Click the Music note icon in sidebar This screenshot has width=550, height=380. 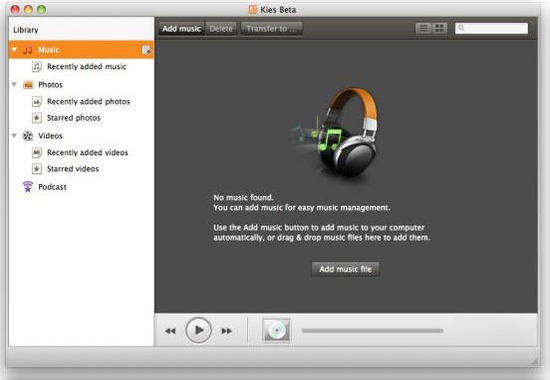[x=27, y=50]
